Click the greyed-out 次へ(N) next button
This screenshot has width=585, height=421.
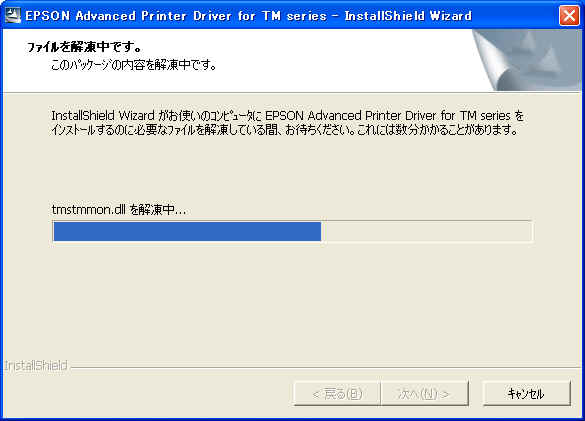pyautogui.click(x=425, y=393)
